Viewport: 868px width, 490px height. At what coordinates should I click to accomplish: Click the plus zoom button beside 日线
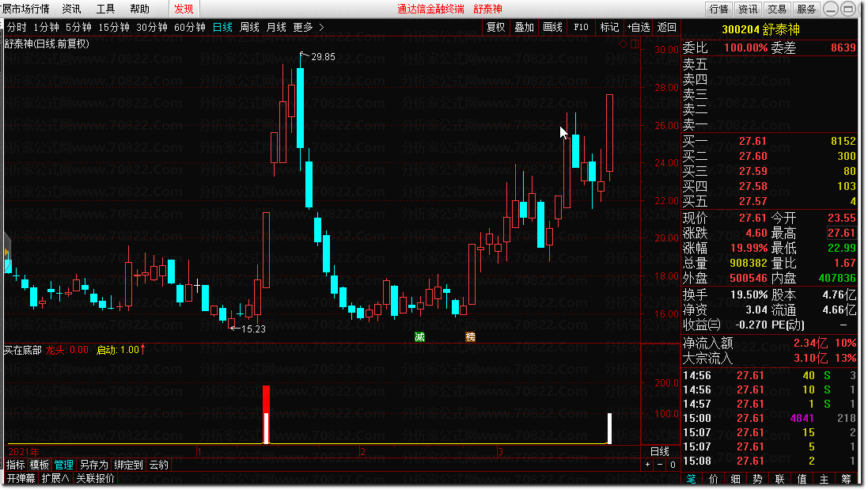tap(647, 465)
